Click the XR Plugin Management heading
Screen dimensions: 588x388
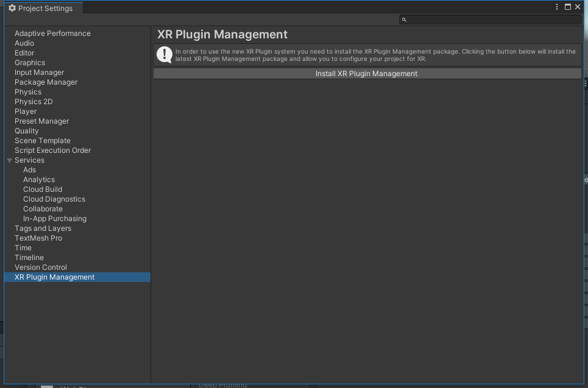pyautogui.click(x=222, y=35)
